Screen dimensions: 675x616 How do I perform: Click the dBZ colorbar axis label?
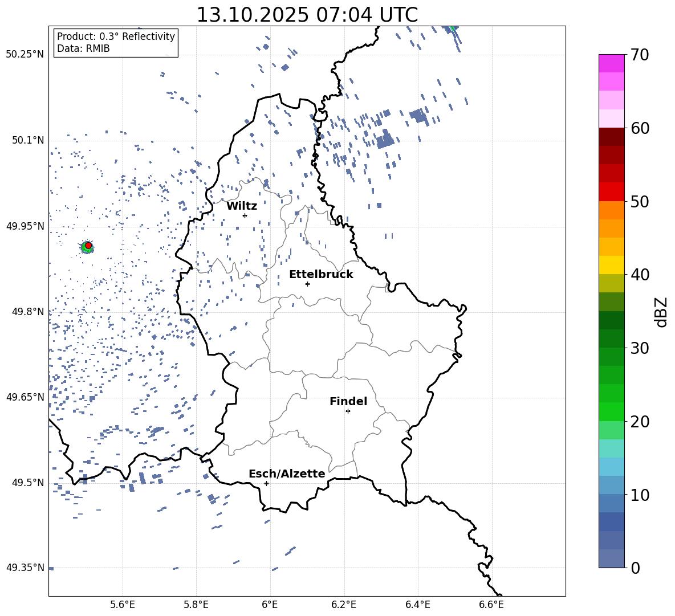click(661, 312)
